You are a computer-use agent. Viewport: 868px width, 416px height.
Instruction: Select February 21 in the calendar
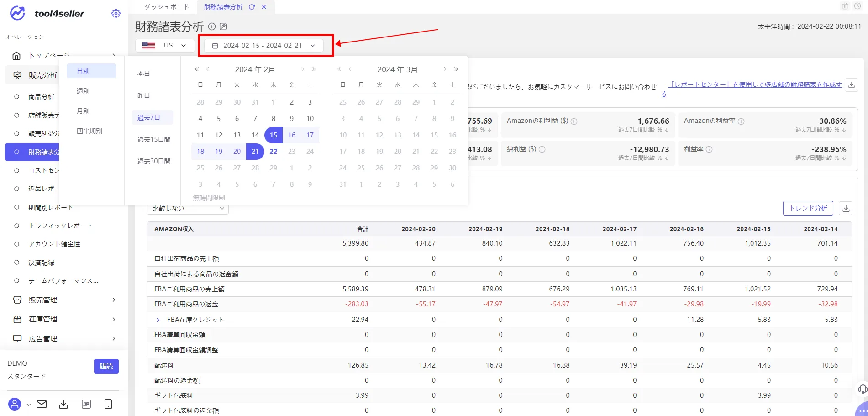click(255, 152)
